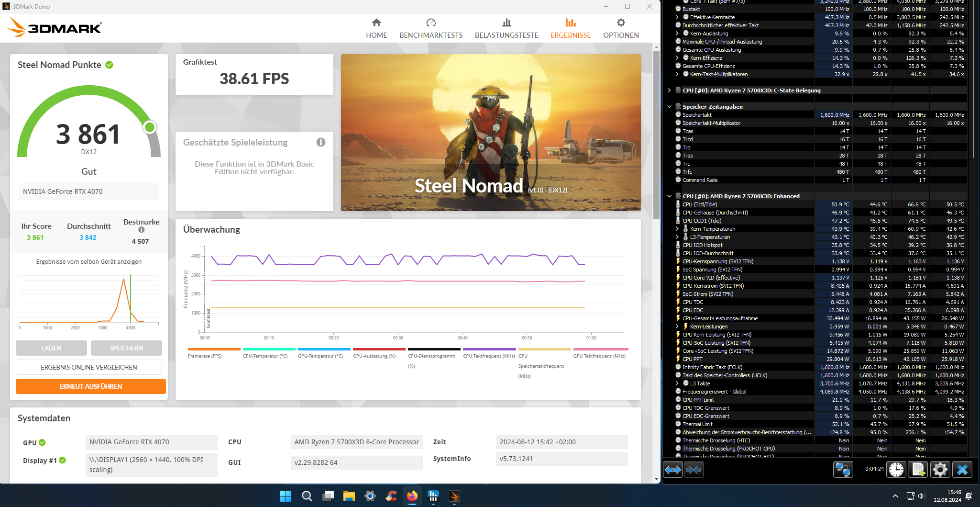Viewport: 980px width, 507px height.
Task: Expand the Kern-Takt-Multiplikatoren row
Action: click(677, 74)
